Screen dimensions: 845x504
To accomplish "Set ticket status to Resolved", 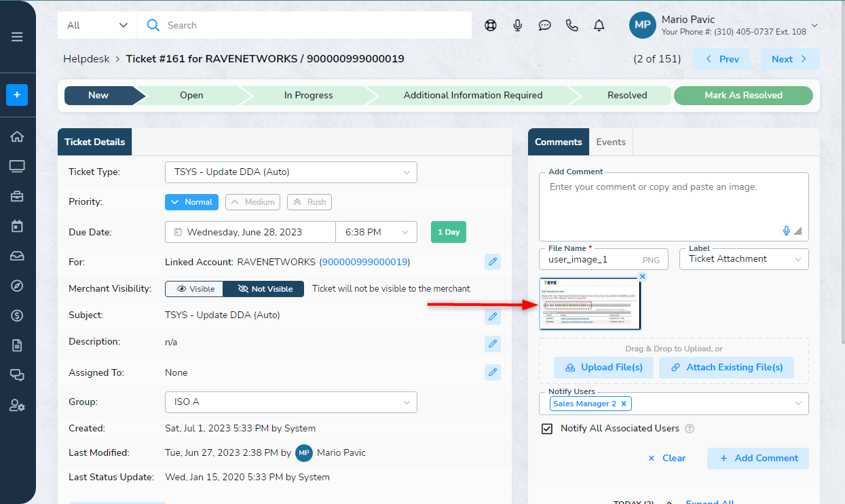I will (627, 95).
